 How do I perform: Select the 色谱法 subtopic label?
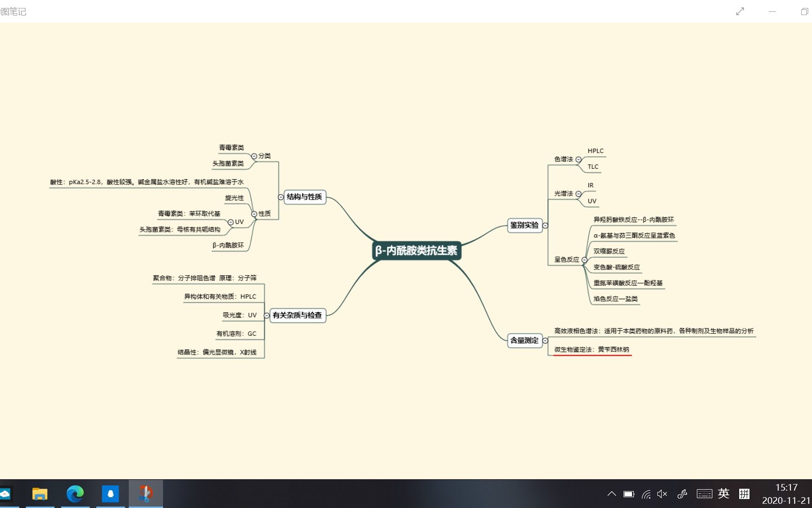563,159
